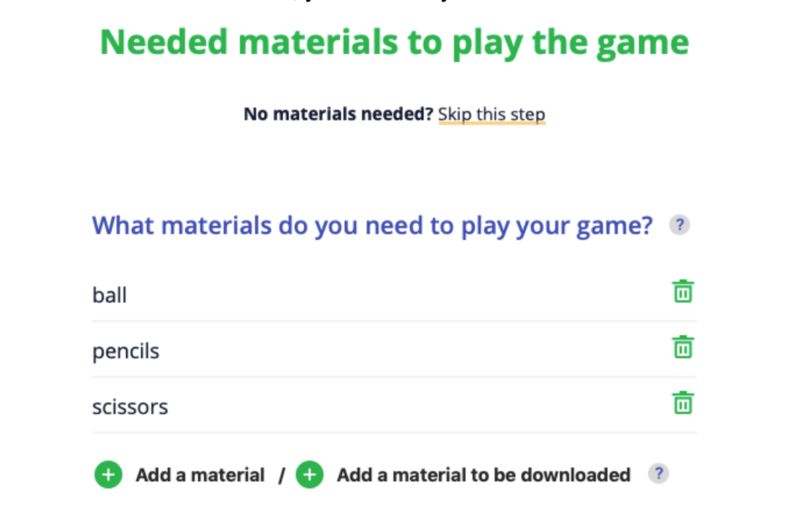800x510 pixels.
Task: Delete the ball material with its trash icon
Action: click(x=683, y=292)
